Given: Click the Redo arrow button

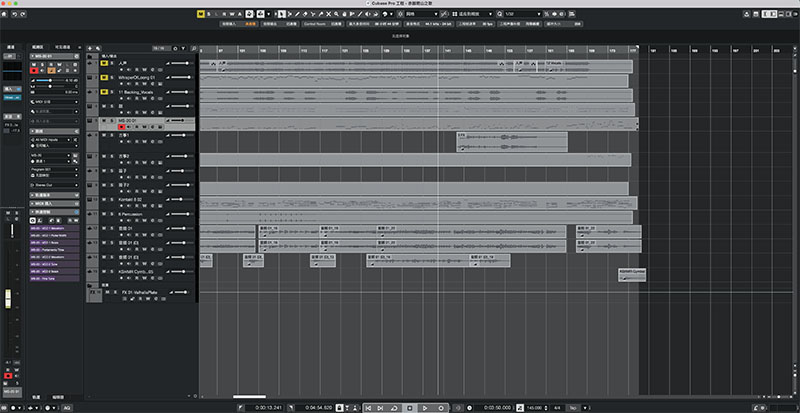Looking at the screenshot, I should click(x=22, y=14).
